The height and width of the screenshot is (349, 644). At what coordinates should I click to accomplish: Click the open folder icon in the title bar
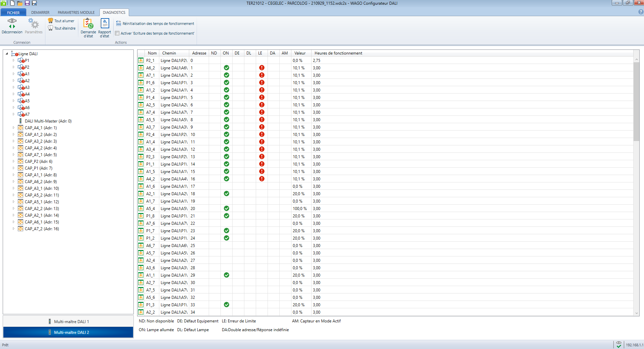coord(20,3)
